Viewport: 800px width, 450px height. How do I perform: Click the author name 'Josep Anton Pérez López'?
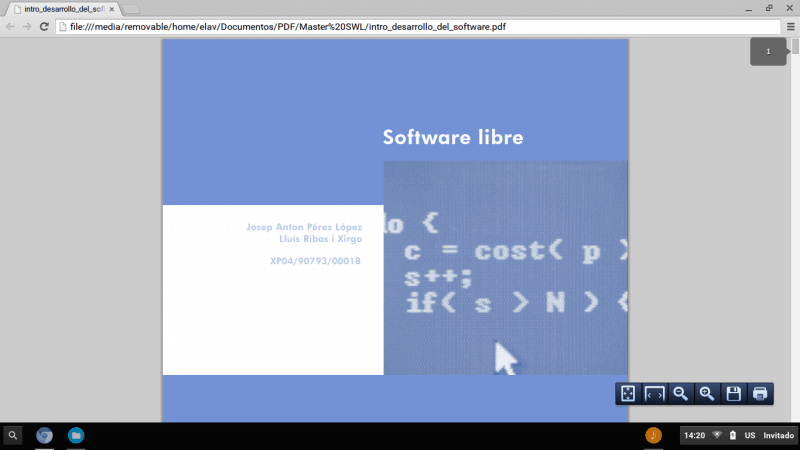tap(304, 227)
